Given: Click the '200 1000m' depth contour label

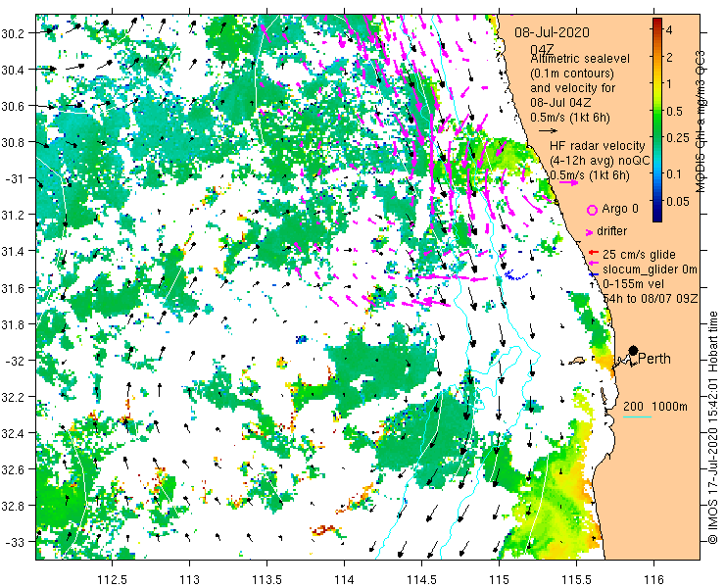Looking at the screenshot, I should (x=655, y=407).
